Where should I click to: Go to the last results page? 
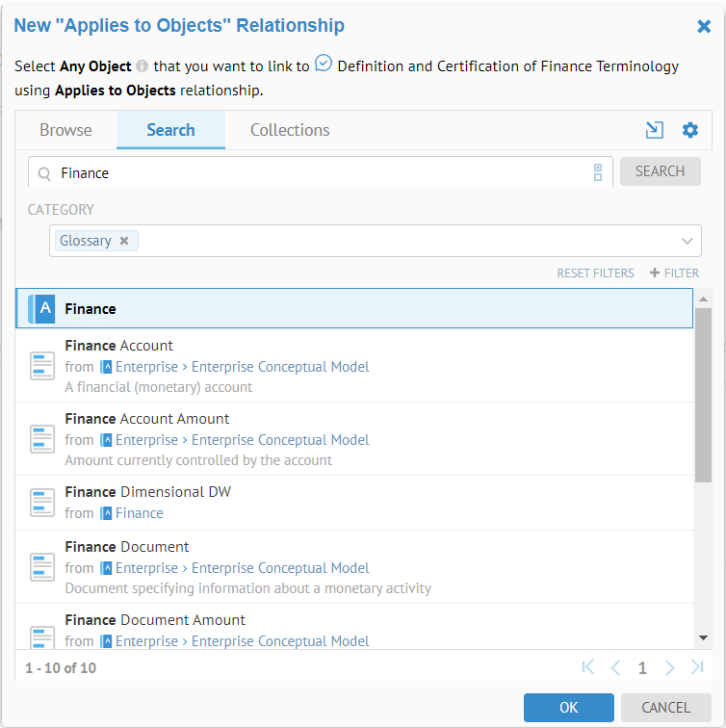pos(697,667)
